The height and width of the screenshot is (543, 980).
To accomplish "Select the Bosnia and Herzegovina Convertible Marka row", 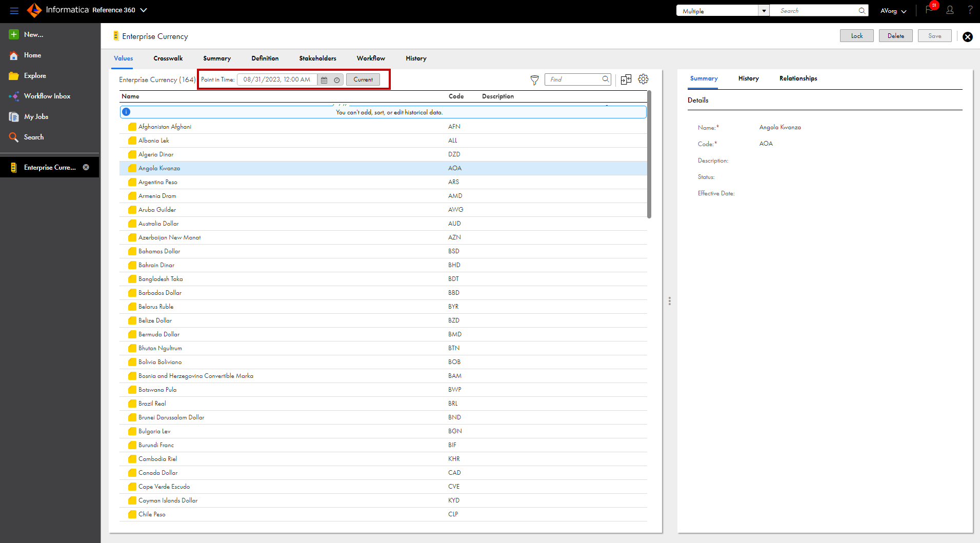I will (x=383, y=376).
